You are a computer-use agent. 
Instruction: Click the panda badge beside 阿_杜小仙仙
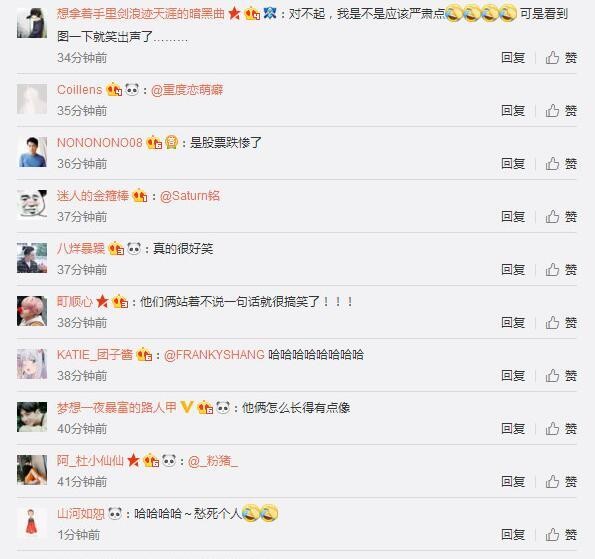pyautogui.click(x=169, y=460)
